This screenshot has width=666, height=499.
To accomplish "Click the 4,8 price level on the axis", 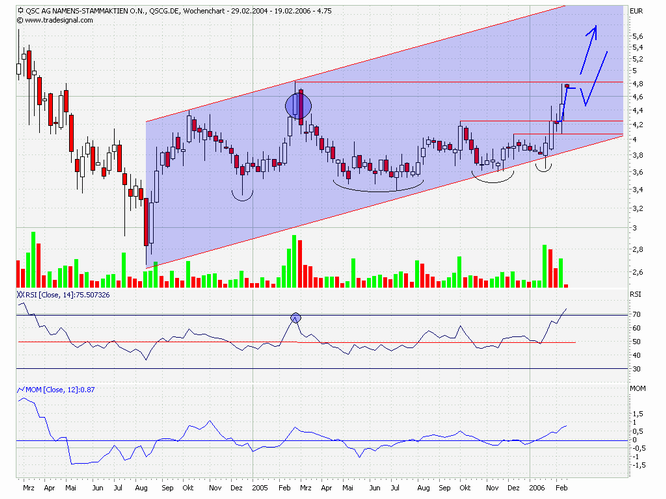I will pos(637,84).
